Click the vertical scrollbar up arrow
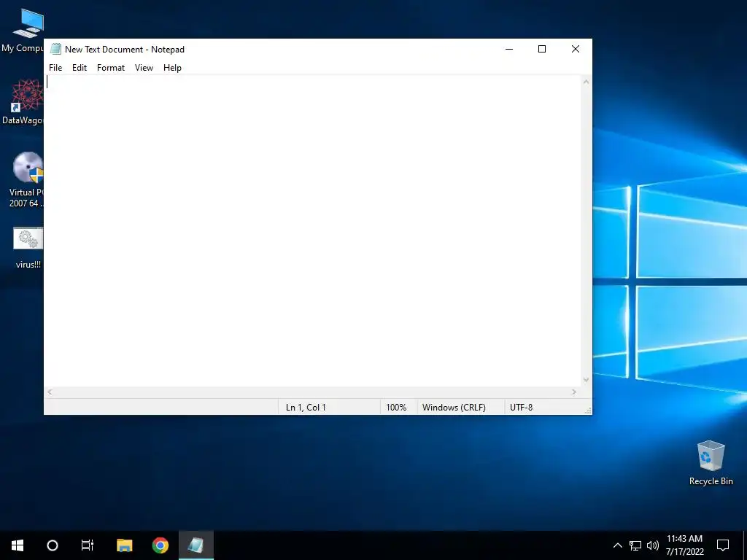Image resolution: width=747 pixels, height=560 pixels. [586, 82]
